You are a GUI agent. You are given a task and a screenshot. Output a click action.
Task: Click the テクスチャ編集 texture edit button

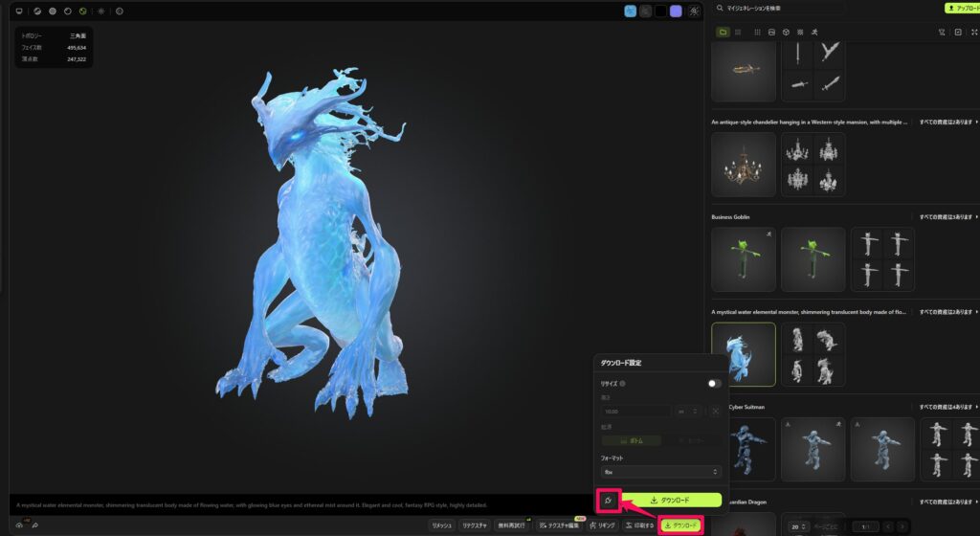point(559,525)
